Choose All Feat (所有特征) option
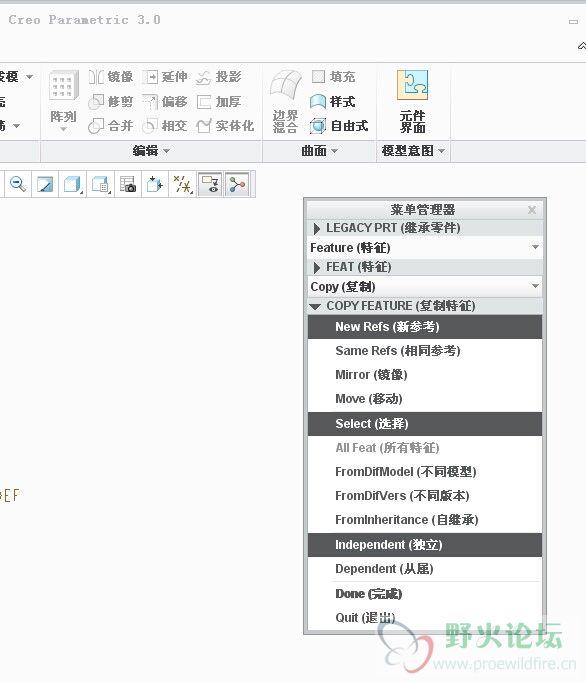Viewport: 586px width, 682px height. [425, 448]
